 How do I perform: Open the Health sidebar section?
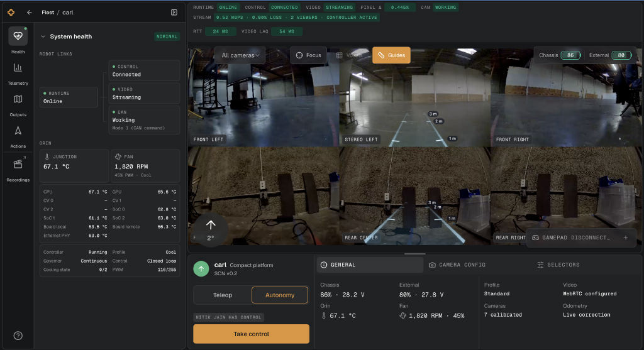[x=18, y=41]
